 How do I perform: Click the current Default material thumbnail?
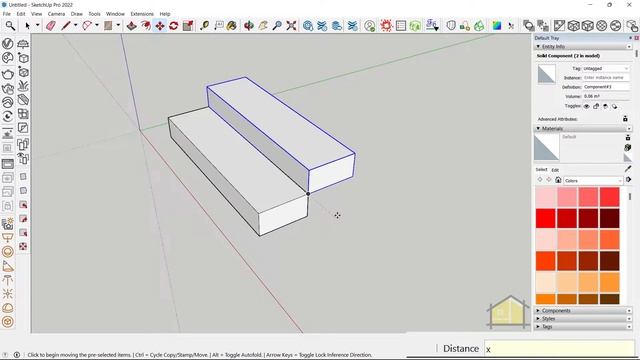[547, 147]
